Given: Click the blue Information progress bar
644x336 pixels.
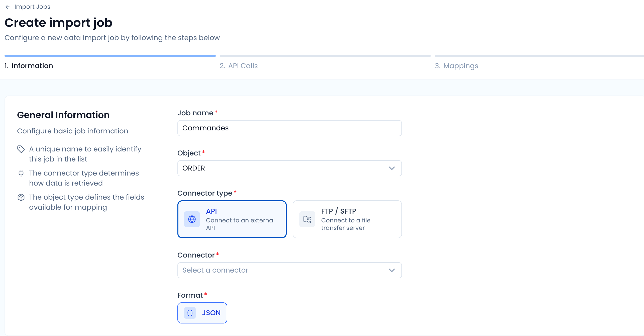Looking at the screenshot, I should coord(110,56).
